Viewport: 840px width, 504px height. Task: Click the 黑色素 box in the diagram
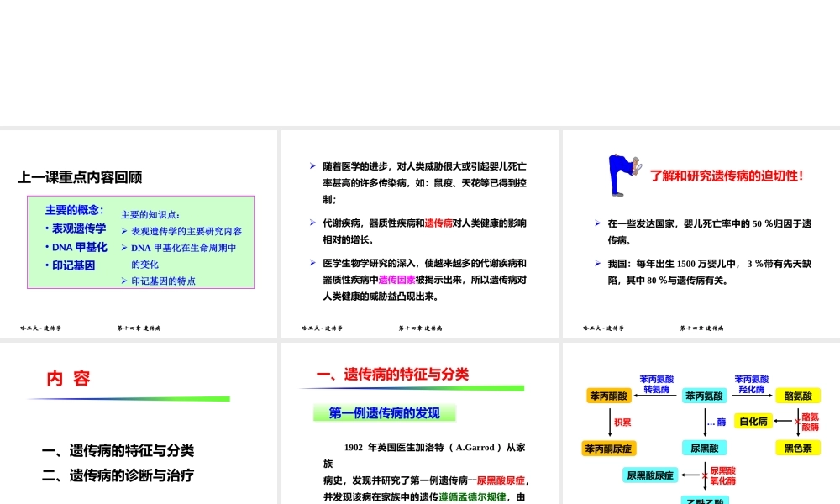click(x=797, y=448)
